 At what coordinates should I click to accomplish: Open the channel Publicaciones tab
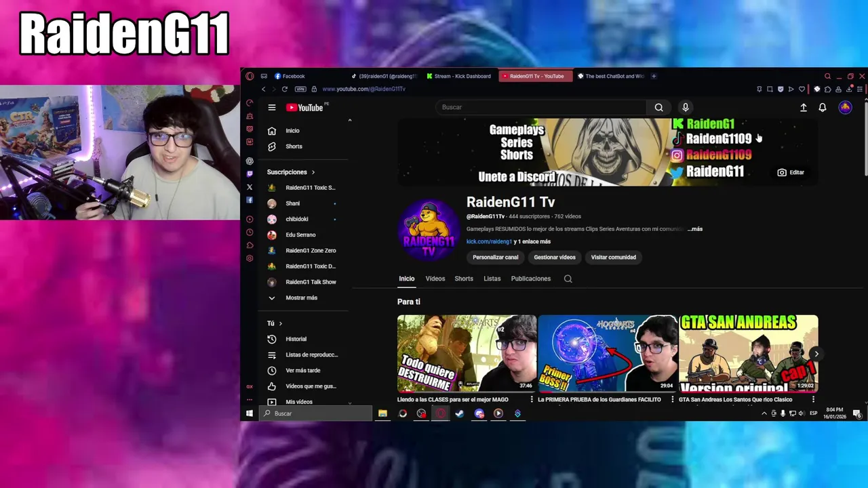[531, 279]
